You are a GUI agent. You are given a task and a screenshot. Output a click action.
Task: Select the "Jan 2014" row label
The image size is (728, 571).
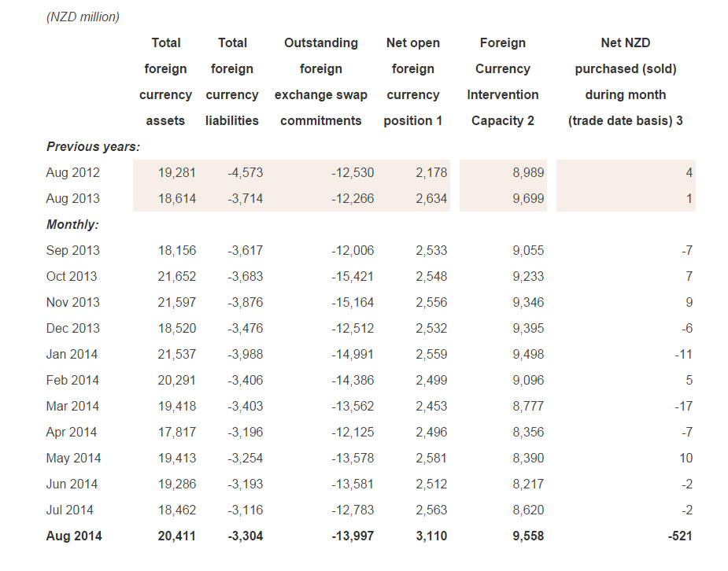(72, 354)
